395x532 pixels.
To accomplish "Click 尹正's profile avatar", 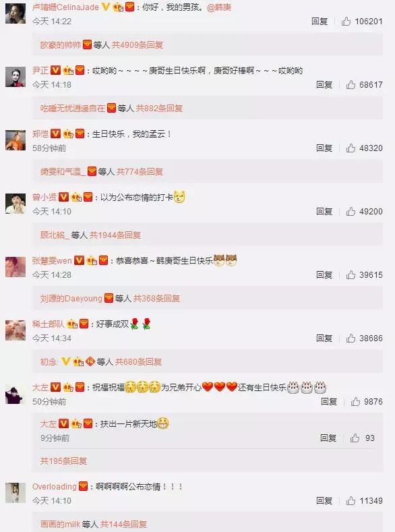I will click(x=16, y=77).
